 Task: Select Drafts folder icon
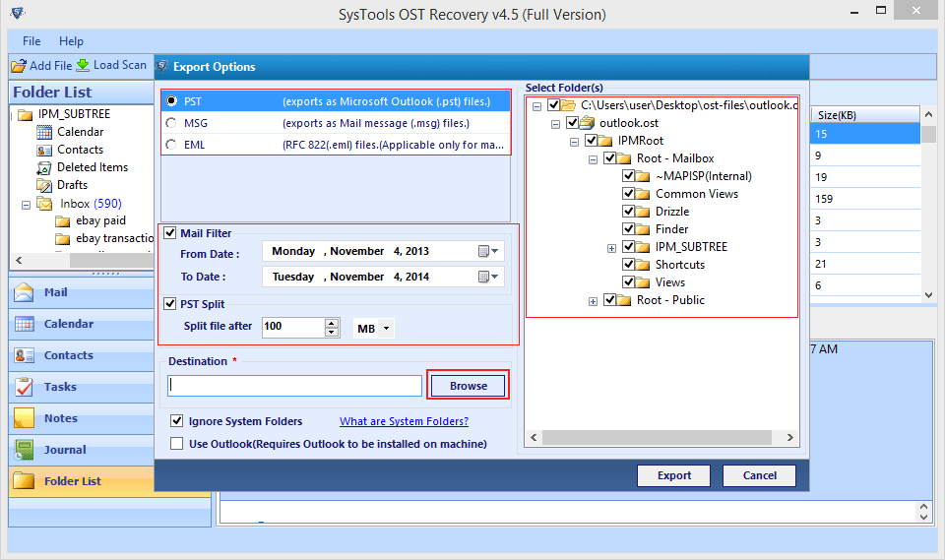coord(44,185)
